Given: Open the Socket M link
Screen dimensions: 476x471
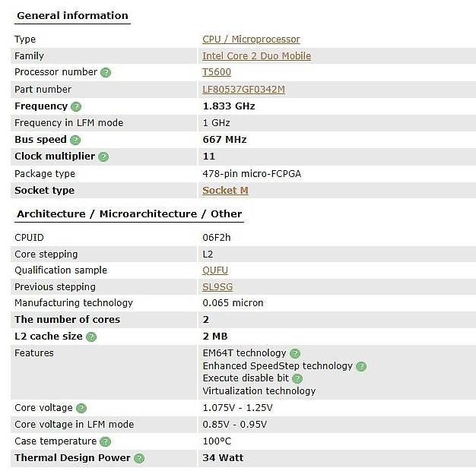Looking at the screenshot, I should point(225,191).
